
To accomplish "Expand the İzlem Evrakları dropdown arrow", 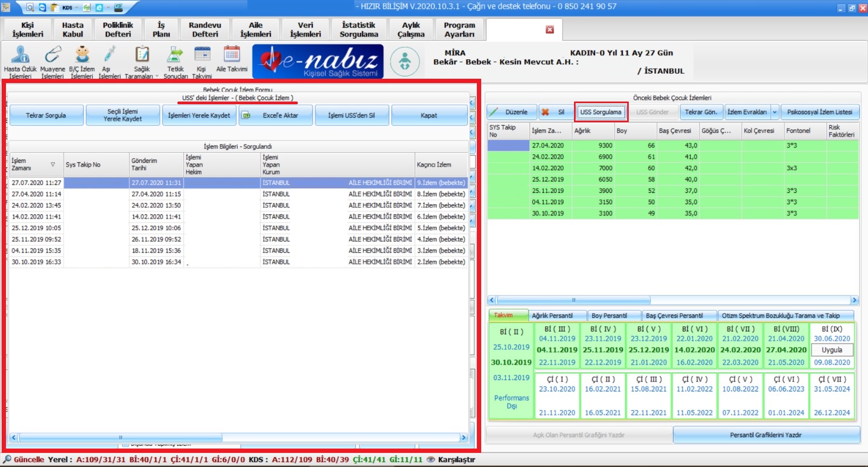I will click(775, 112).
